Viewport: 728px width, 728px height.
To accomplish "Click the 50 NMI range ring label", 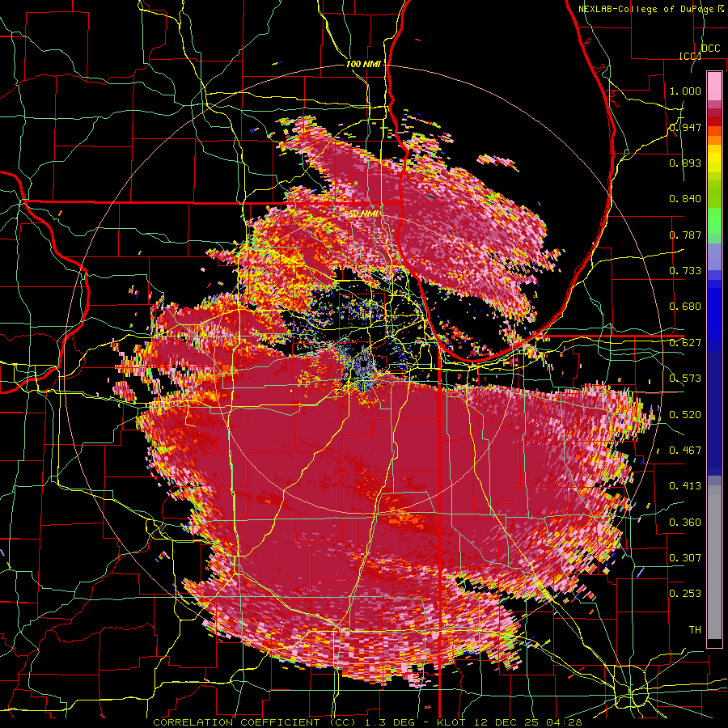I will pyautogui.click(x=362, y=214).
